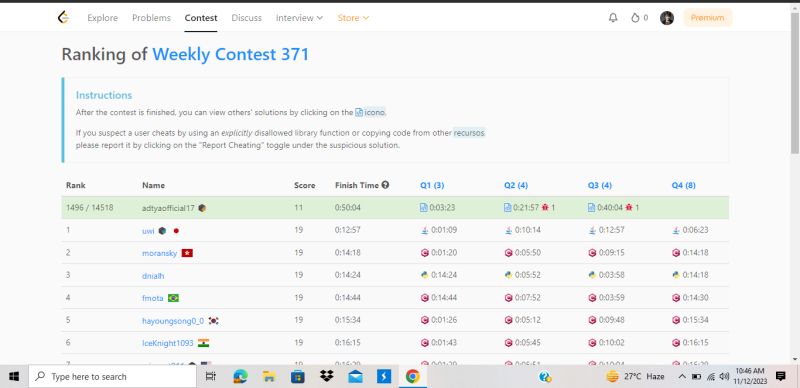View moransky's Q1 C++ solution icon
This screenshot has width=800, height=388.
point(424,253)
